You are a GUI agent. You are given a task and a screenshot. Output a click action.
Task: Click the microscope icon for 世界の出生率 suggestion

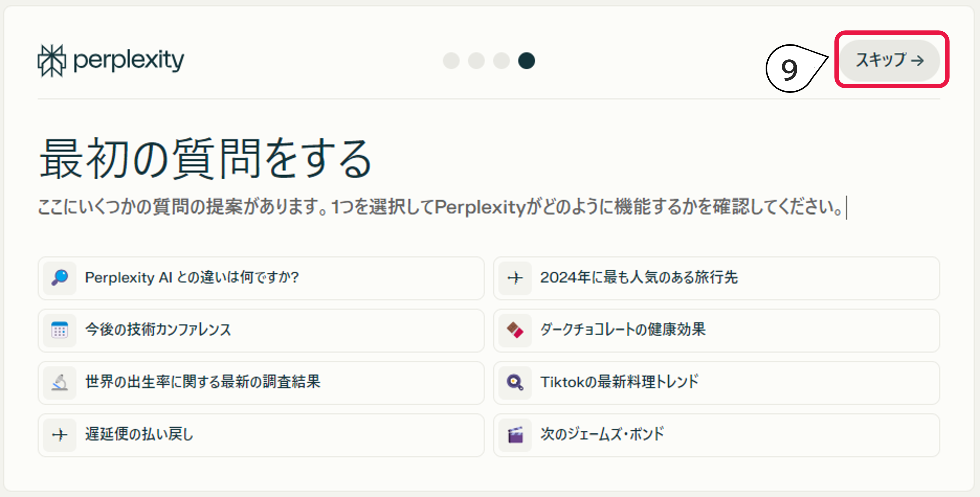click(x=60, y=382)
